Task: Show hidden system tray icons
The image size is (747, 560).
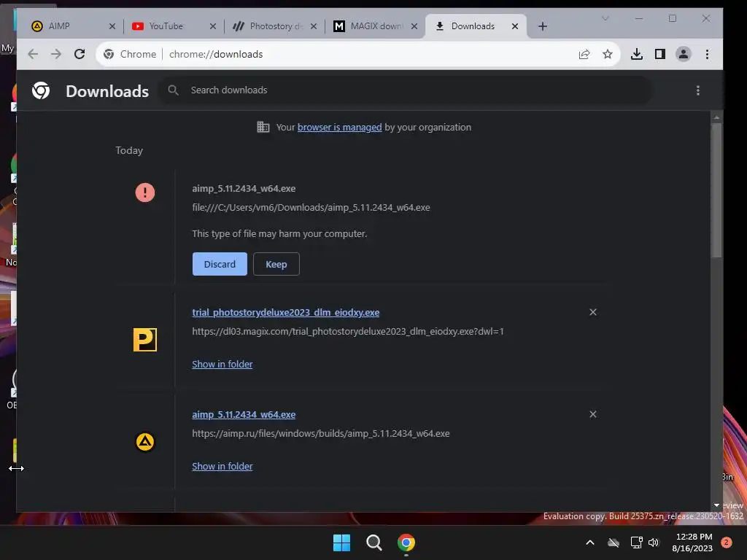Action: [x=589, y=542]
